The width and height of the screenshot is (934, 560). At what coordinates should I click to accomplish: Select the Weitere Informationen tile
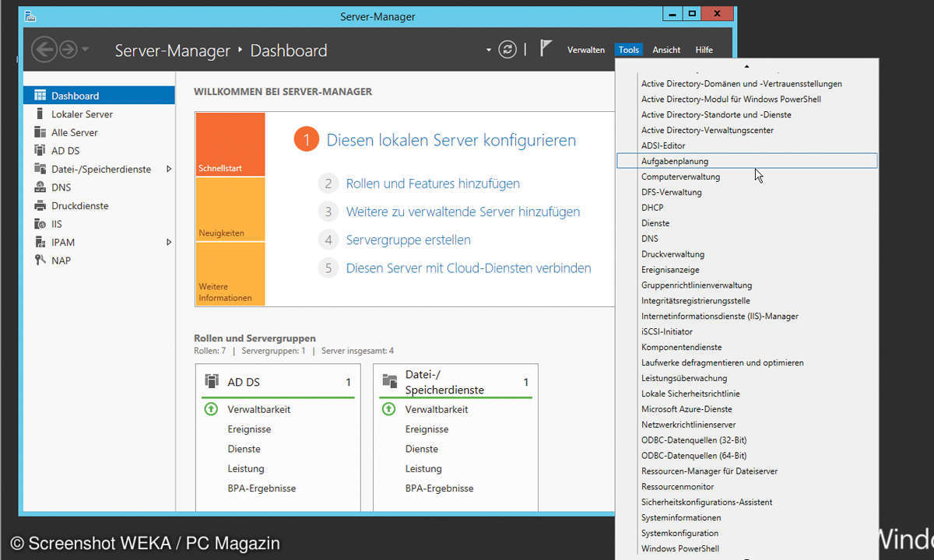pos(230,274)
